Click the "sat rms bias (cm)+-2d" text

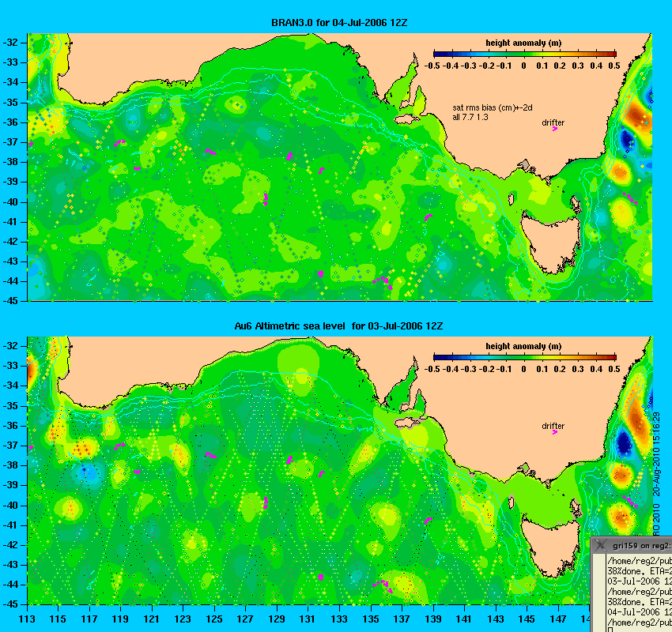pyautogui.click(x=492, y=108)
